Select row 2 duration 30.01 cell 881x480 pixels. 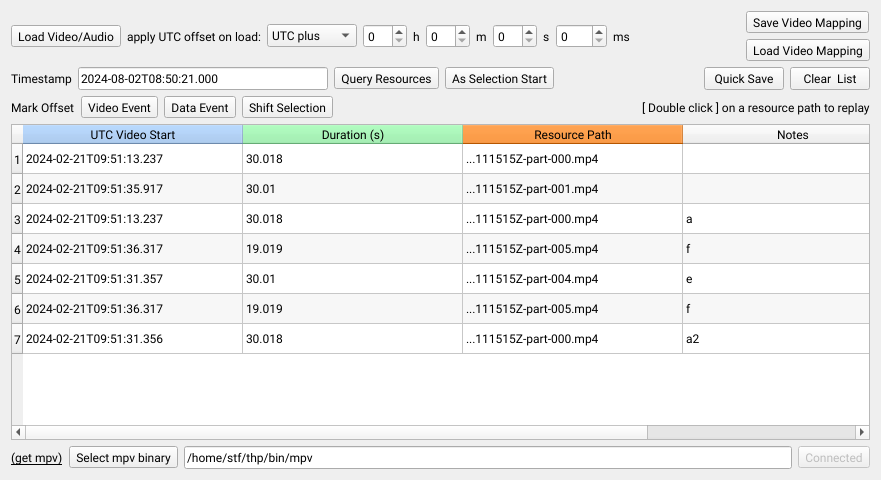pyautogui.click(x=352, y=189)
